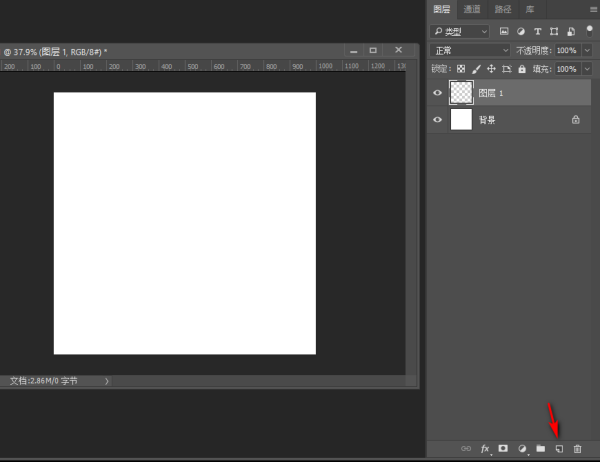Click the smart object filter icon

571,31
